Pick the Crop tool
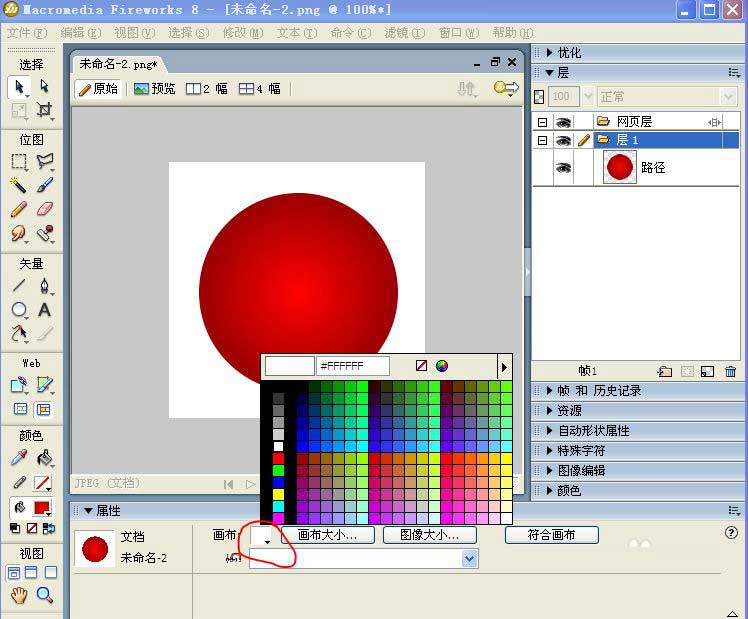 (x=44, y=110)
